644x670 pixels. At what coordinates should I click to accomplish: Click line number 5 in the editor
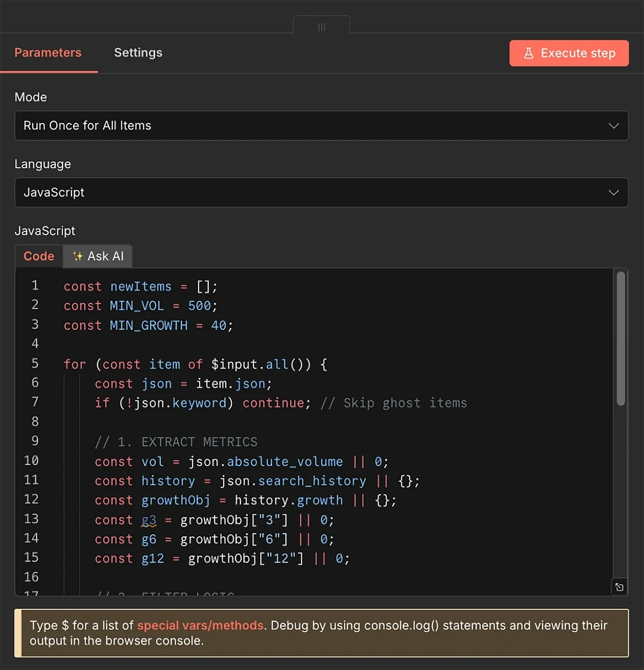[35, 364]
